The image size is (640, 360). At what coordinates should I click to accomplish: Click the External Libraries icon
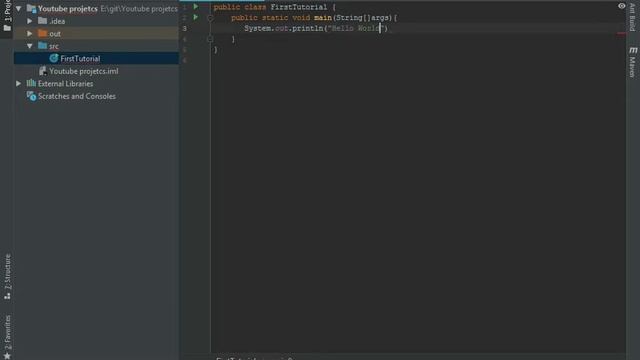31,83
